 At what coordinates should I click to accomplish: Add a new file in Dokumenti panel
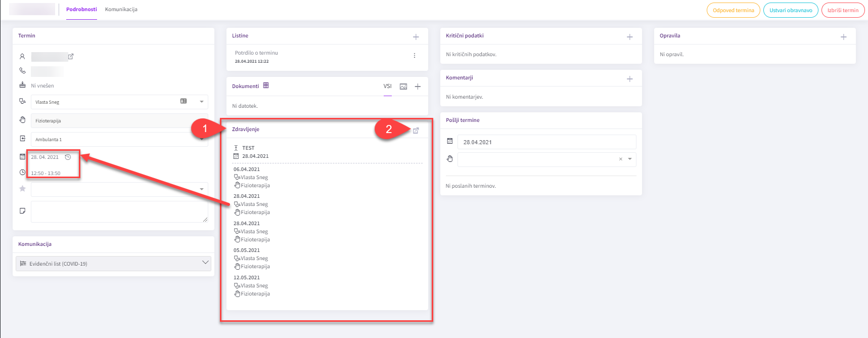[x=418, y=87]
